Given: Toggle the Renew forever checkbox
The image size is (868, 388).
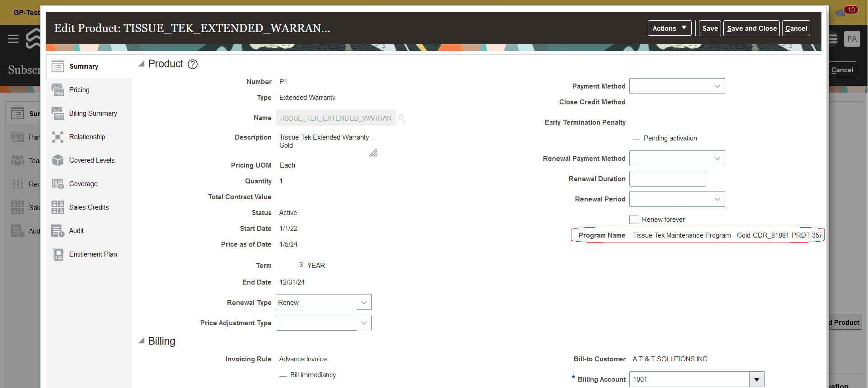Looking at the screenshot, I should pyautogui.click(x=634, y=220).
